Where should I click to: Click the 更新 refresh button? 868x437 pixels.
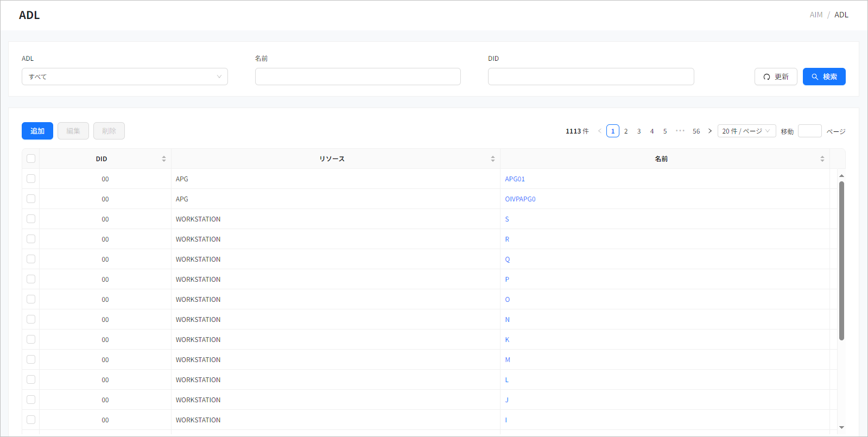tap(775, 77)
